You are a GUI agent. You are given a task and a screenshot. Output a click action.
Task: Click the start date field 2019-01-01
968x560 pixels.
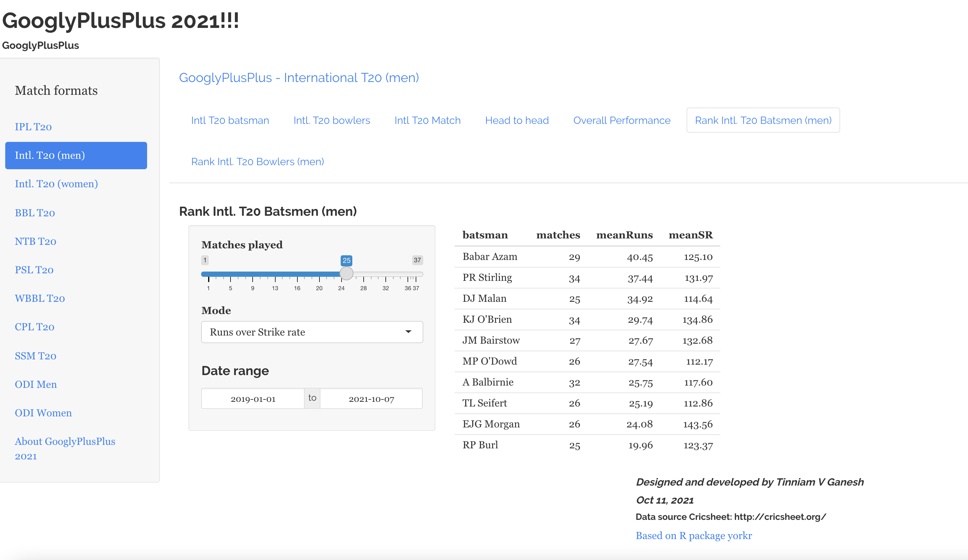click(x=253, y=399)
